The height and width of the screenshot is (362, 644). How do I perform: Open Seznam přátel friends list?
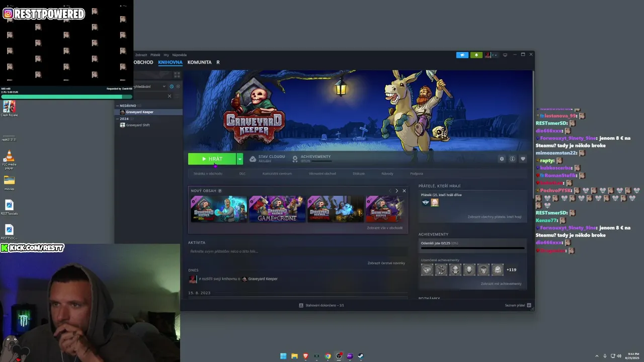click(518, 305)
